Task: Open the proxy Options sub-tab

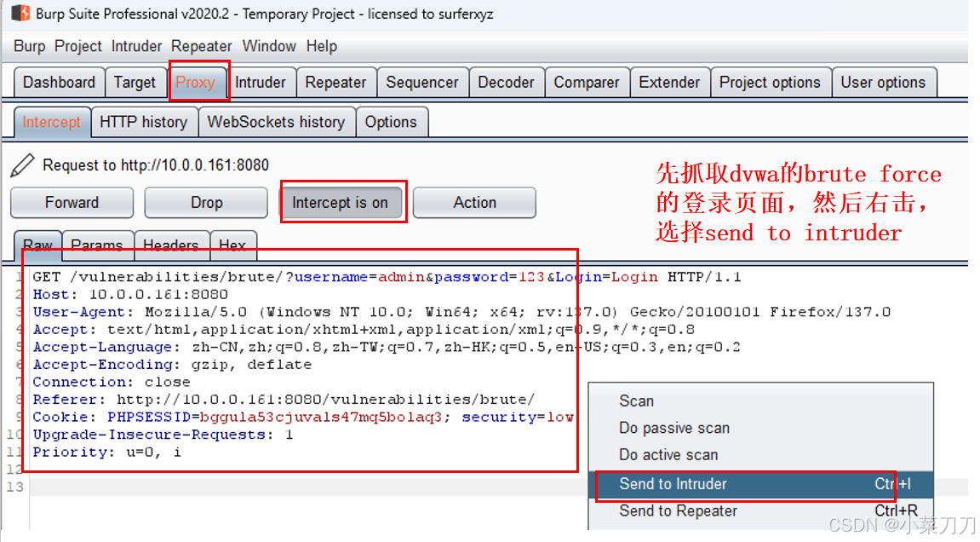Action: click(x=392, y=122)
